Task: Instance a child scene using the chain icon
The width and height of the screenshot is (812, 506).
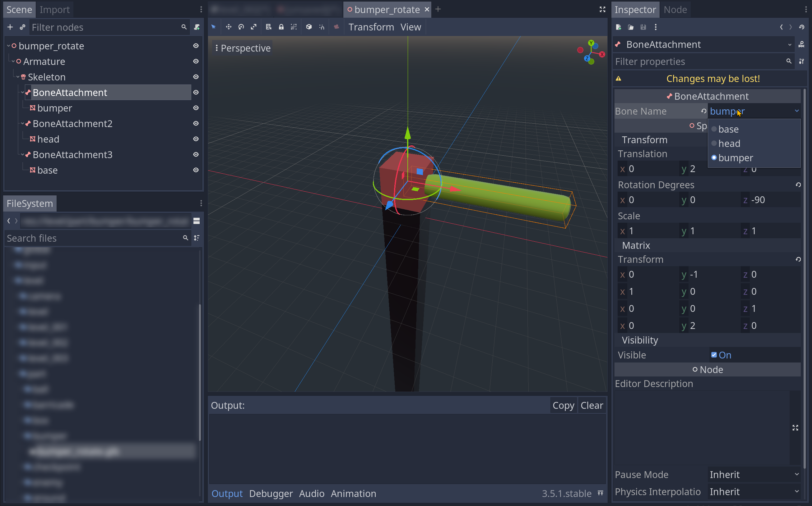Action: [22, 27]
